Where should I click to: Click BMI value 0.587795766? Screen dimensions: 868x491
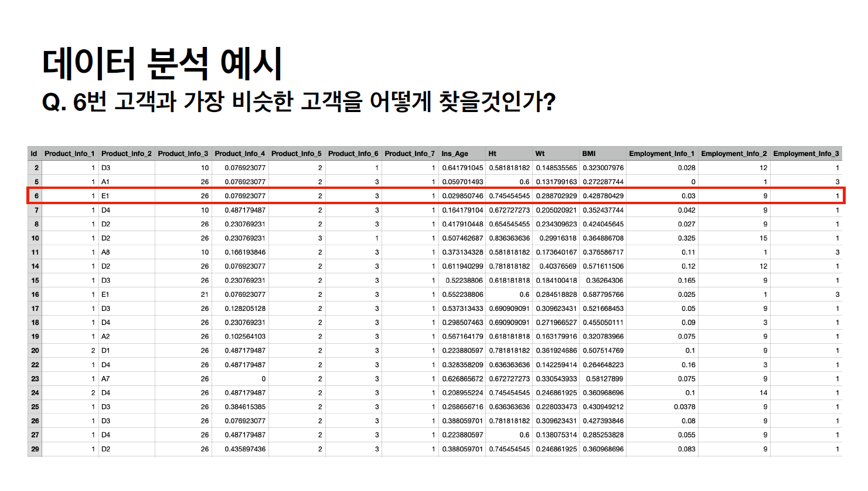click(603, 294)
